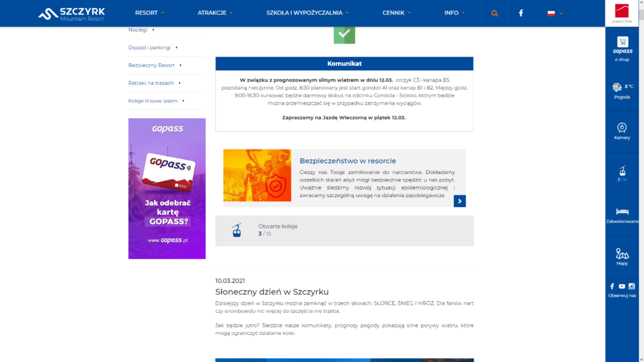Open the Instagram icon above Obserwuj nas
The height and width of the screenshot is (362, 644).
[x=632, y=286]
